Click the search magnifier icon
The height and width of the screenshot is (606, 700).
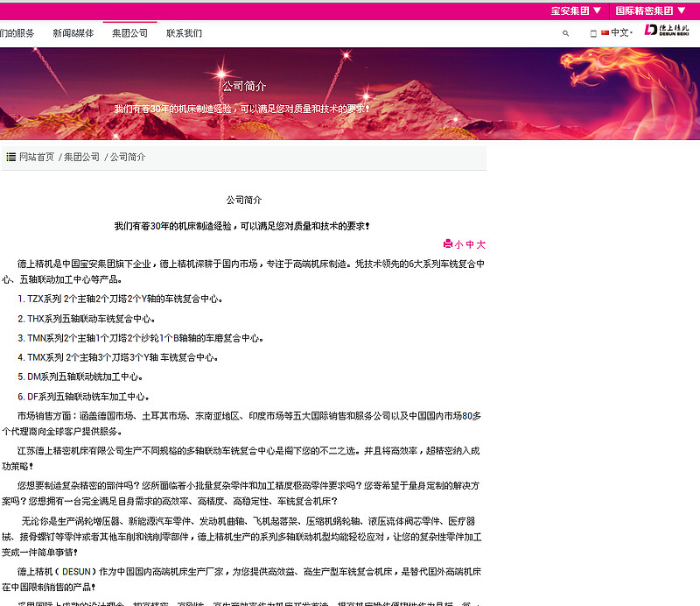(x=565, y=33)
